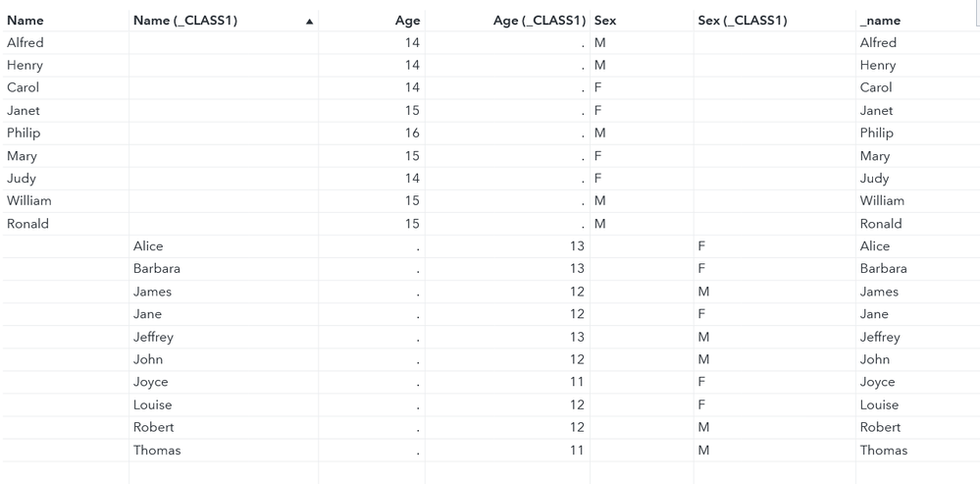Screen dimensions: 980x484
Task: Select Jeffrey in the Name (_CLASS1) column
Action: coord(154,337)
